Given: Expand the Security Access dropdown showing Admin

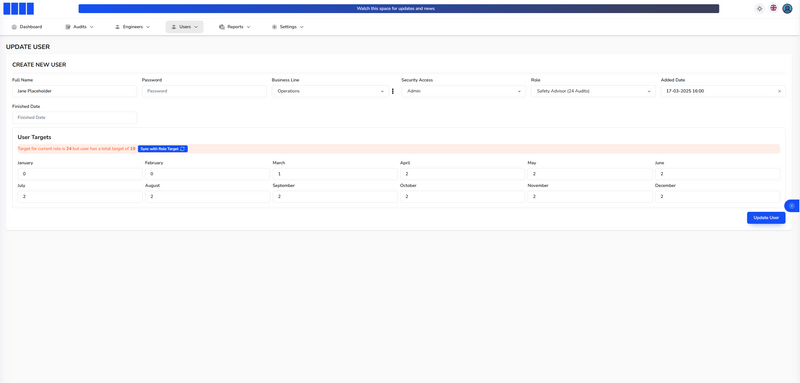Looking at the screenshot, I should (x=463, y=91).
